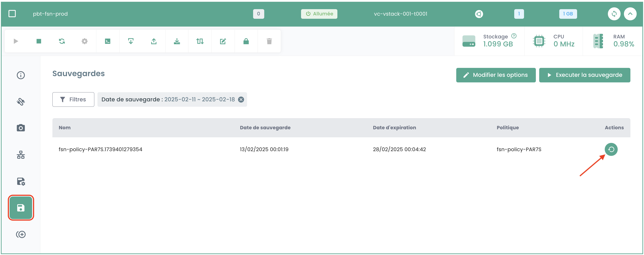Viewport: 644px width, 255px height.
Task: Click the trash delete icon in toolbar
Action: click(x=269, y=41)
